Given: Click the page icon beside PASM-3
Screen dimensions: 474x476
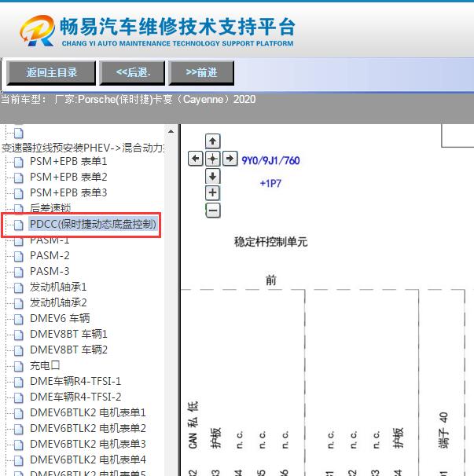Looking at the screenshot, I should tap(19, 272).
